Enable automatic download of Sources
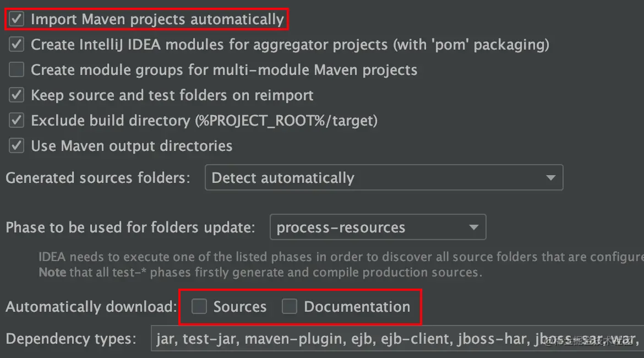 (x=199, y=307)
